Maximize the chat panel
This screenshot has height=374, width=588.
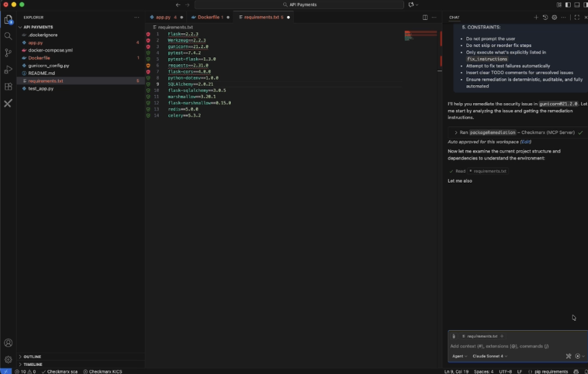coord(577,17)
